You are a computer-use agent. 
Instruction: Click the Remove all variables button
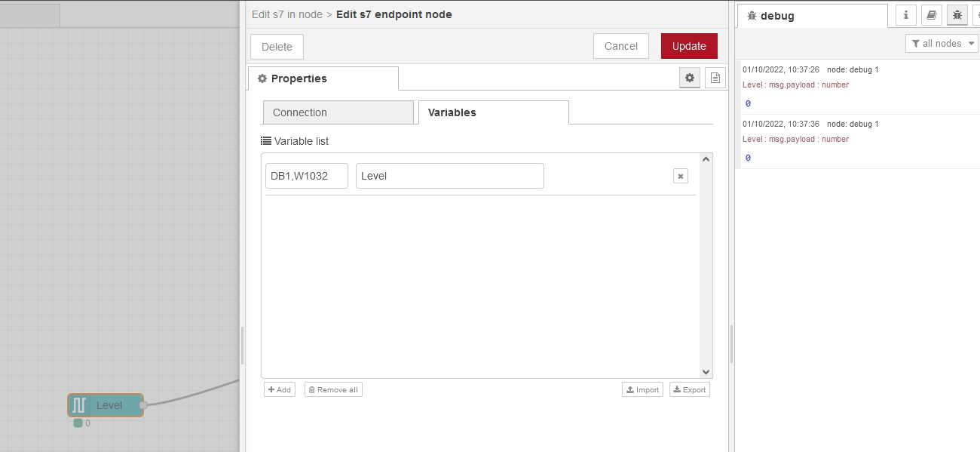pos(333,389)
